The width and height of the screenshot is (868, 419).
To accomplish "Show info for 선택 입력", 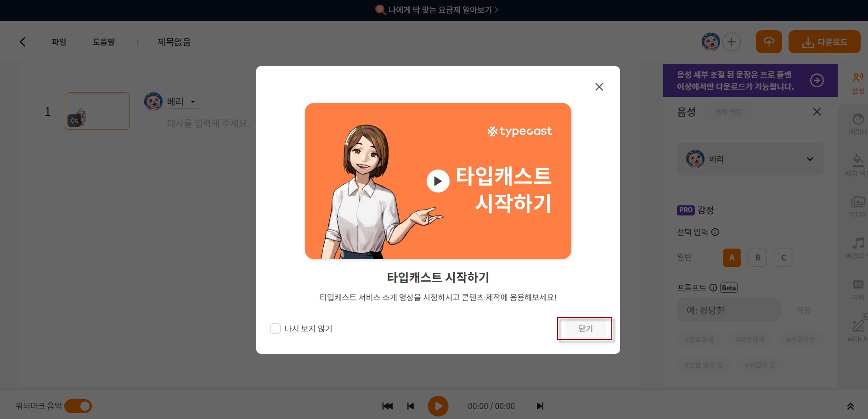I will (x=715, y=232).
